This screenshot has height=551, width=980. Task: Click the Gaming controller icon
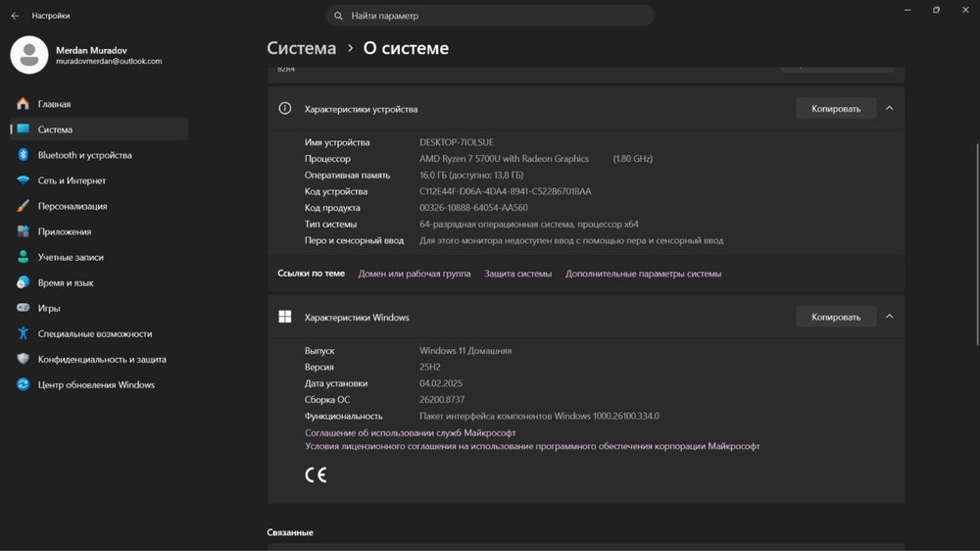[x=24, y=308]
